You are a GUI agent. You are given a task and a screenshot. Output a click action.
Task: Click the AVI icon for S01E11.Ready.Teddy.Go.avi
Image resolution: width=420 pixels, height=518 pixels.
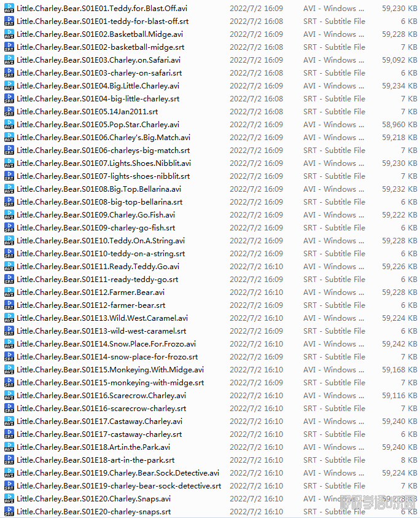click(x=9, y=266)
